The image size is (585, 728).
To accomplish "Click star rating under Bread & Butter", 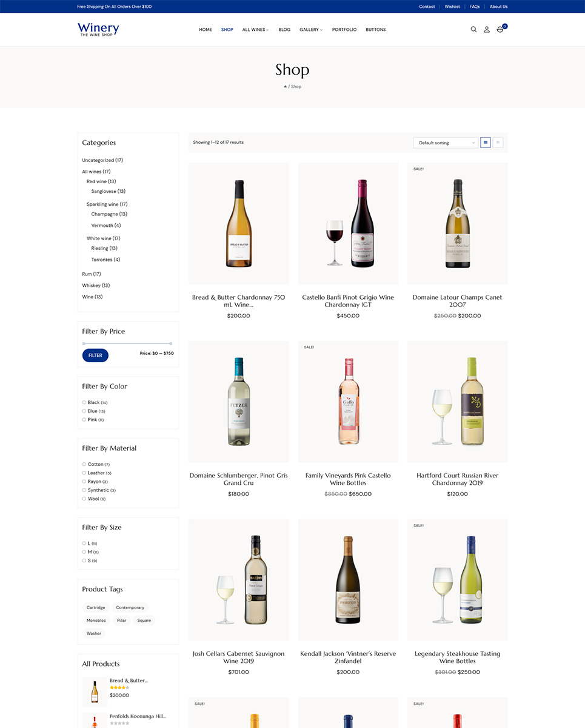I will click(119, 687).
